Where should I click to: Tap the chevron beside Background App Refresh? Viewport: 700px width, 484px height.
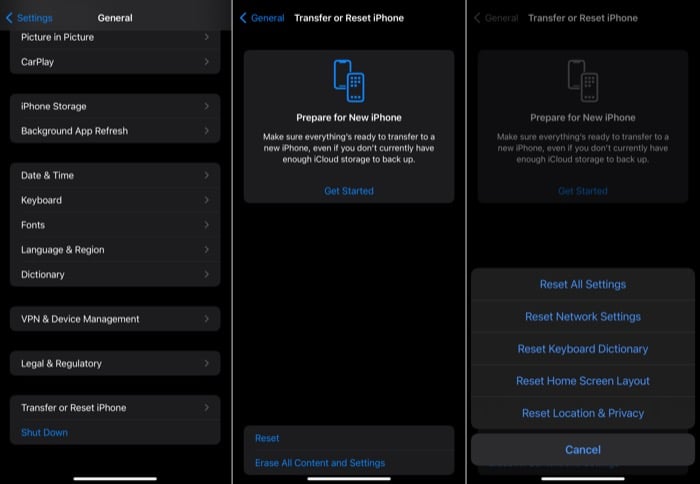tap(206, 131)
